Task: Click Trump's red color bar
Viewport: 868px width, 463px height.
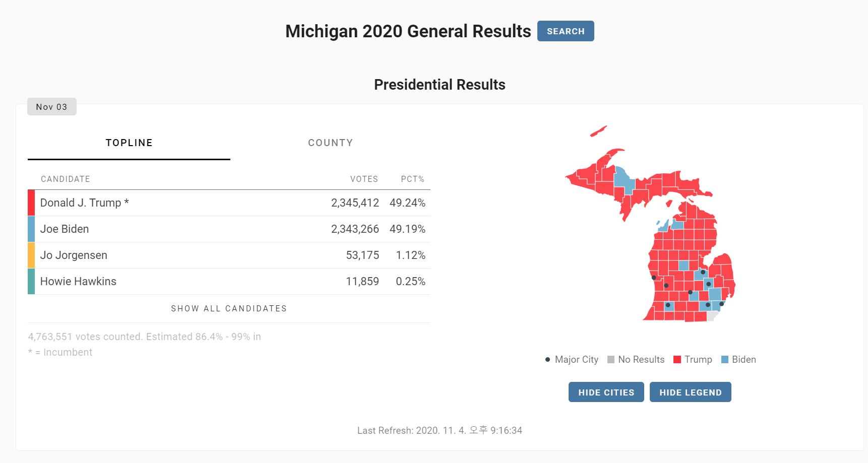Action: (x=31, y=203)
